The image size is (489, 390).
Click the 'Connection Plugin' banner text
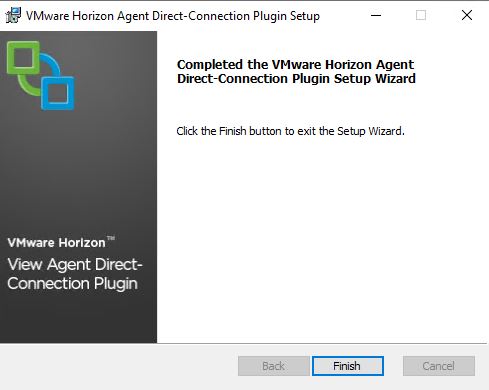(72, 284)
